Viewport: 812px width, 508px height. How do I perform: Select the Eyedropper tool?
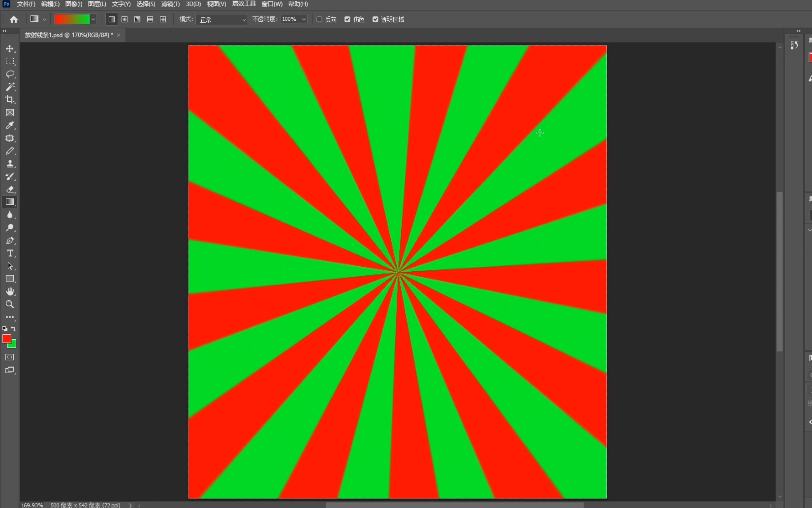(10, 125)
